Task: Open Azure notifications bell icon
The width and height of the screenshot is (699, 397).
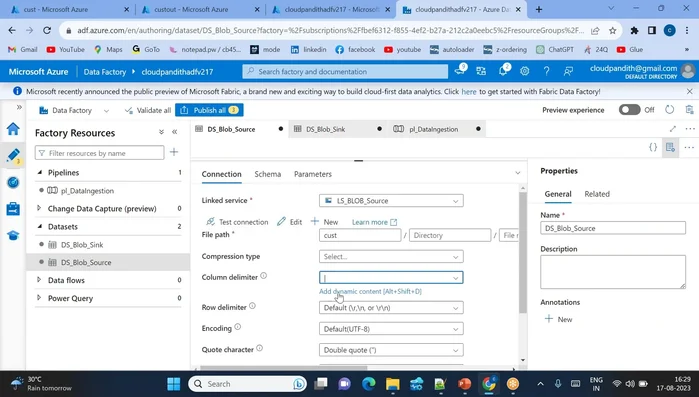Action: 503,71
